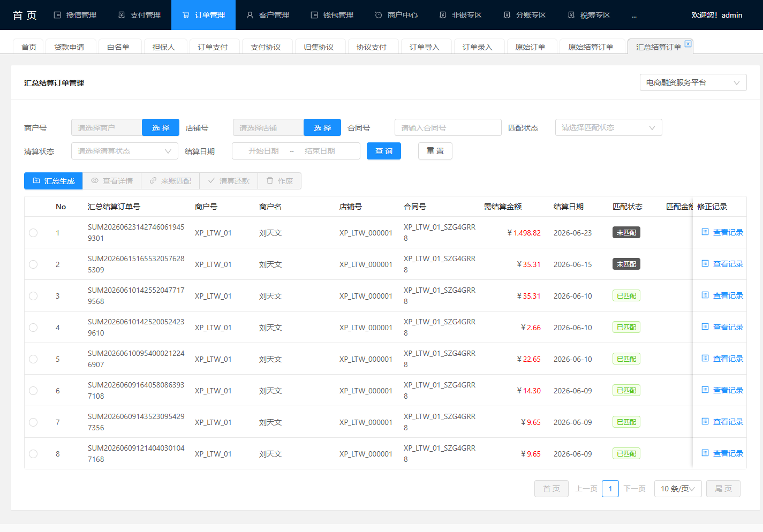Select radio button for order row 8
This screenshot has width=763, height=532.
pyautogui.click(x=33, y=454)
